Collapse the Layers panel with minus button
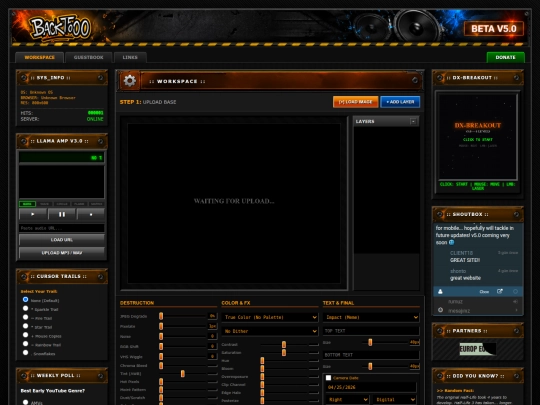Image resolution: width=540 pixels, height=405 pixels. pyautogui.click(x=413, y=121)
